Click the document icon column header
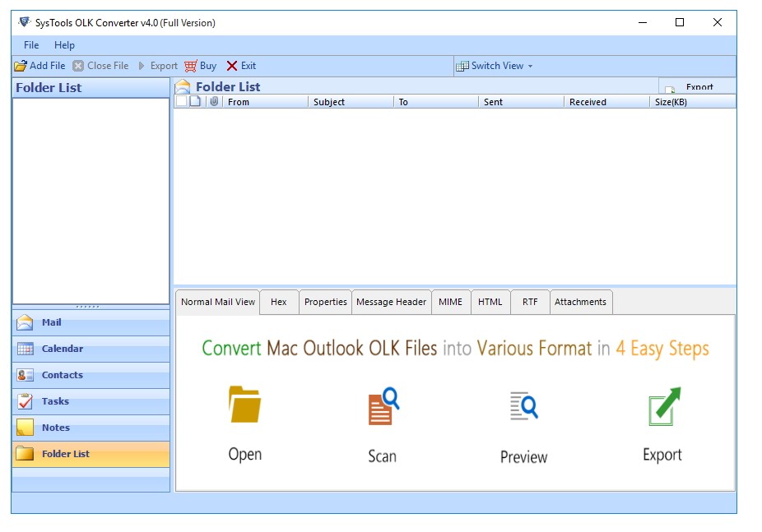This screenshot has width=762, height=532. 195,101
